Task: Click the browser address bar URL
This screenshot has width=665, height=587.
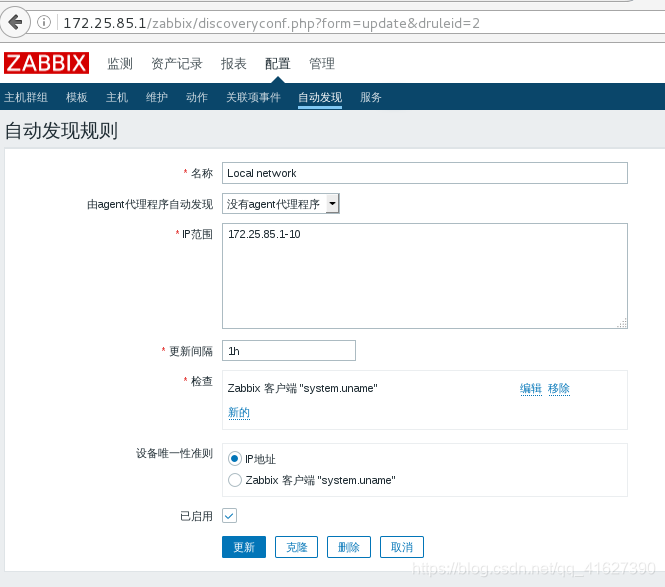Action: click(x=271, y=23)
